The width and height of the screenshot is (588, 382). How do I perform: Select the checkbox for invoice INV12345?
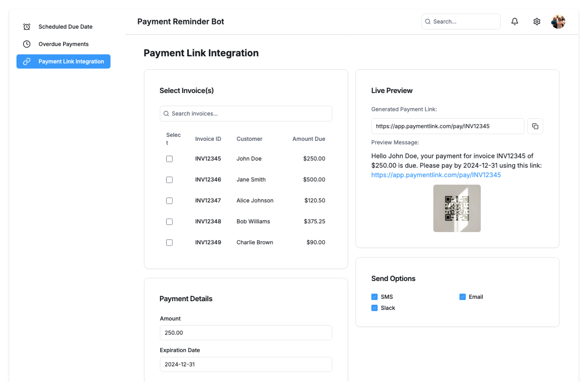pyautogui.click(x=169, y=159)
